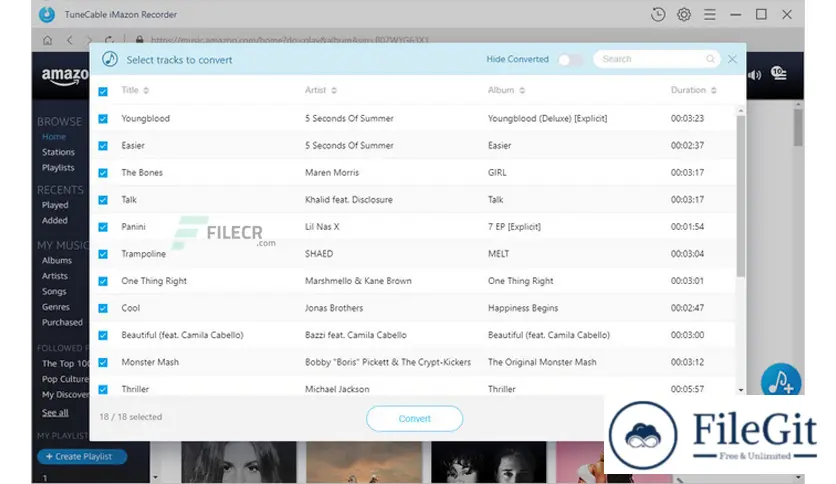
Task: Select the Michael Jackson artist cell
Action: tap(337, 389)
